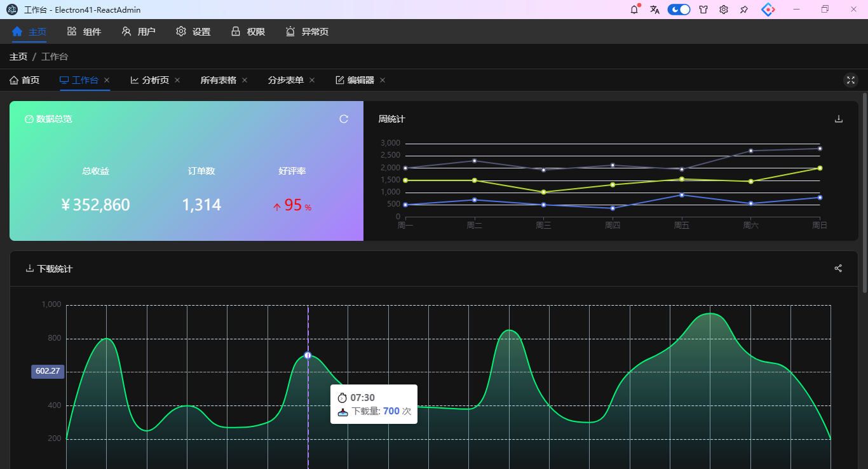
Task: Click the 总收益 value ¥352,860
Action: click(x=95, y=205)
